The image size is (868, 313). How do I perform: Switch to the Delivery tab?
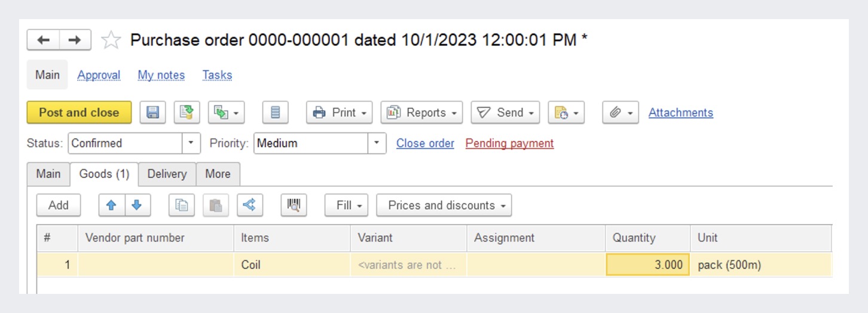coord(167,174)
